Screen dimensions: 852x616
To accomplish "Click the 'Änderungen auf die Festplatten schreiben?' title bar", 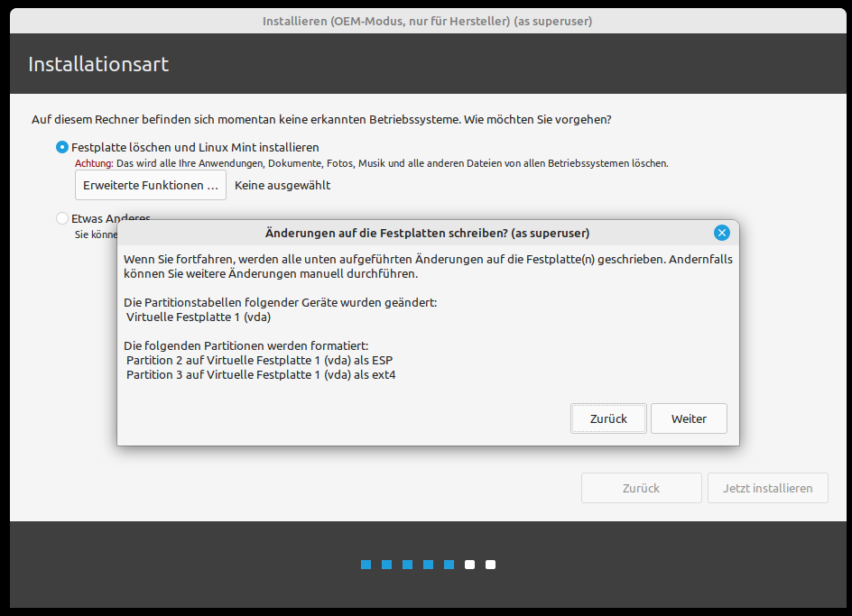I will pos(427,233).
